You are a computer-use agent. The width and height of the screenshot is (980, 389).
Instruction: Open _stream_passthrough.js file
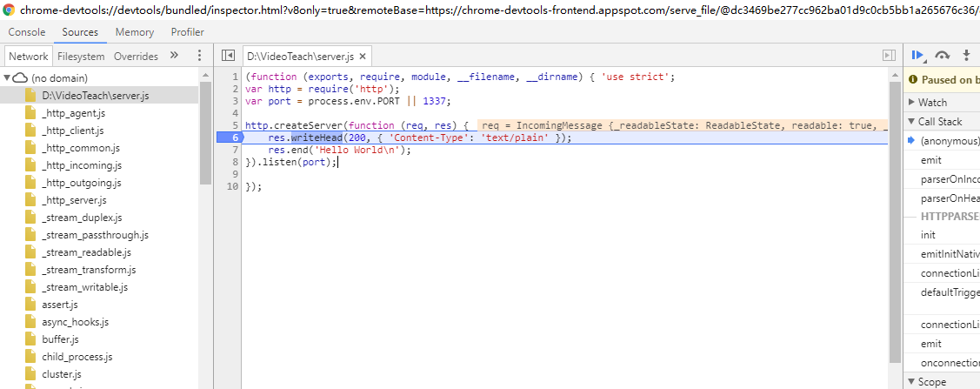tap(95, 235)
